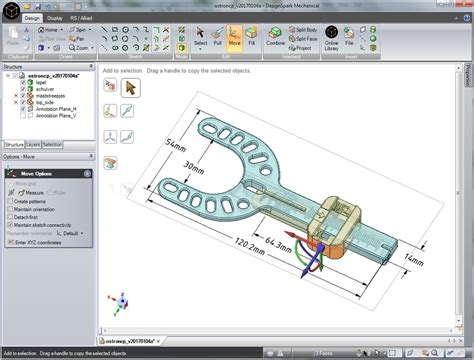Open the Combine tool
This screenshot has height=360, width=474.
tap(275, 37)
